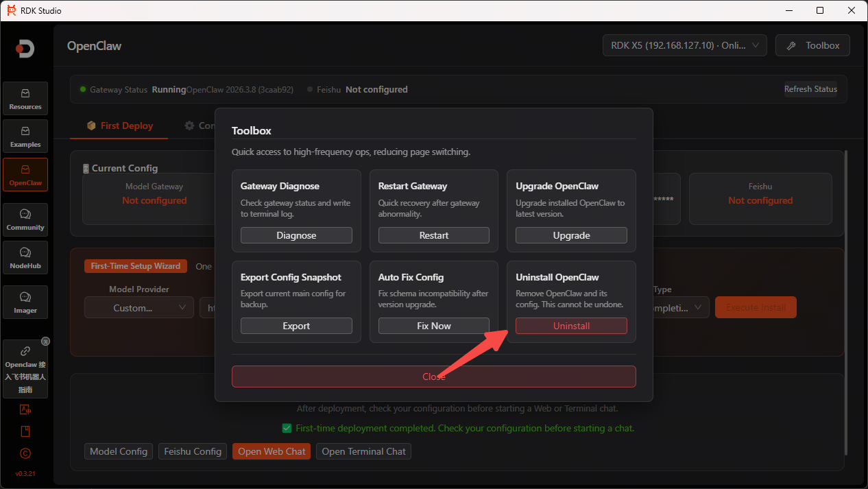
Task: Open the Imager sidebar section
Action: [25, 302]
